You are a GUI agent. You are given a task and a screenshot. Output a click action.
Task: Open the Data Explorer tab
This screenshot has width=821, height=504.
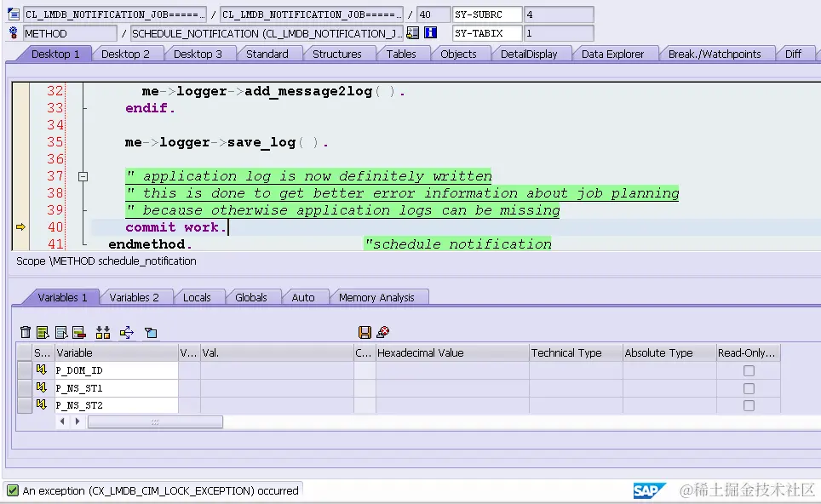[612, 54]
